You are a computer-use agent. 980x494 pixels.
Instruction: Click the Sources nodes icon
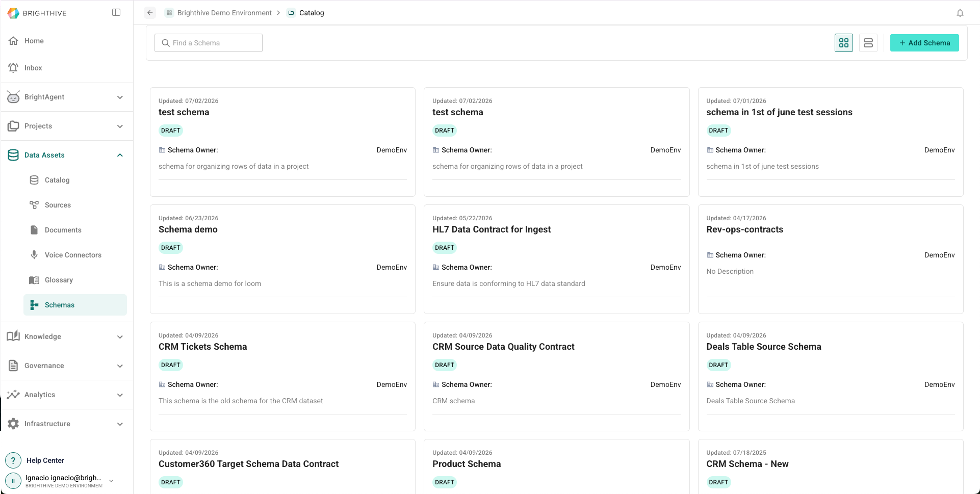(34, 205)
